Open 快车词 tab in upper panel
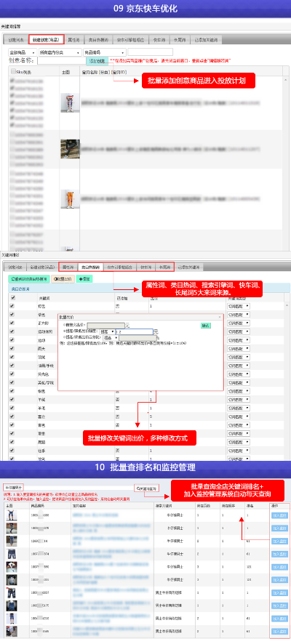 click(159, 40)
